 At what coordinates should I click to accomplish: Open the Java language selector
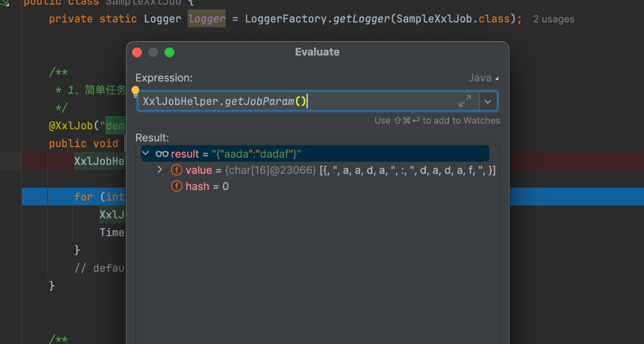pos(483,78)
